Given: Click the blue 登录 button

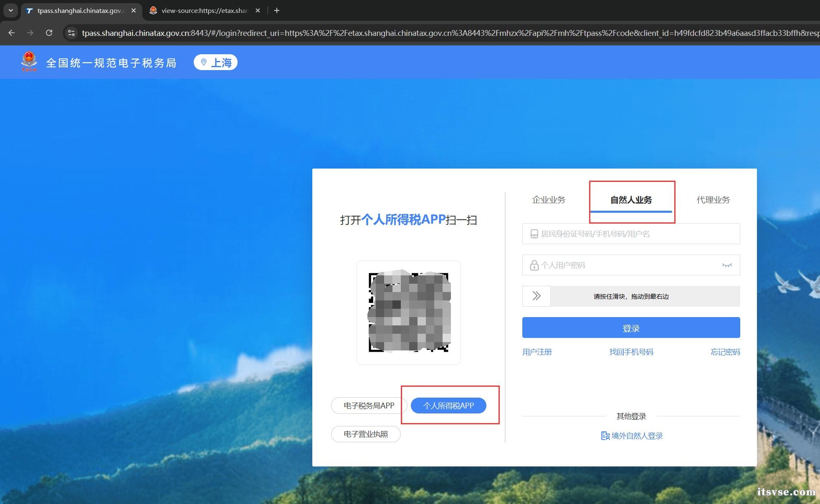Looking at the screenshot, I should (x=631, y=328).
